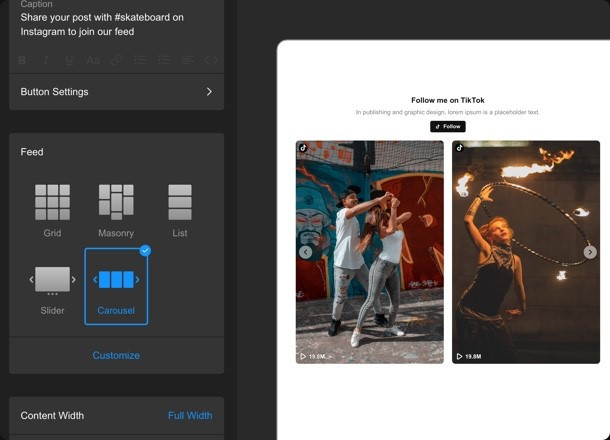This screenshot has height=440, width=610.
Task: Insert a link via caption toolbar
Action: coord(116,61)
